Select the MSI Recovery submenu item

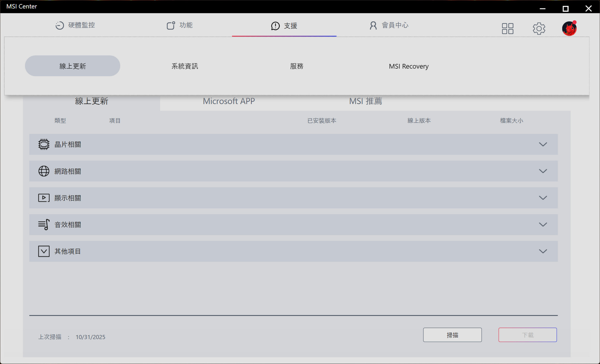(408, 66)
